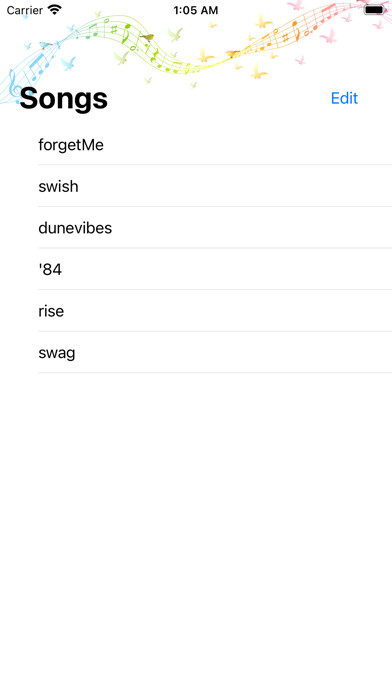Screen dimensions: 392x696
Task: Open the forgetMe song
Action: pos(196,144)
